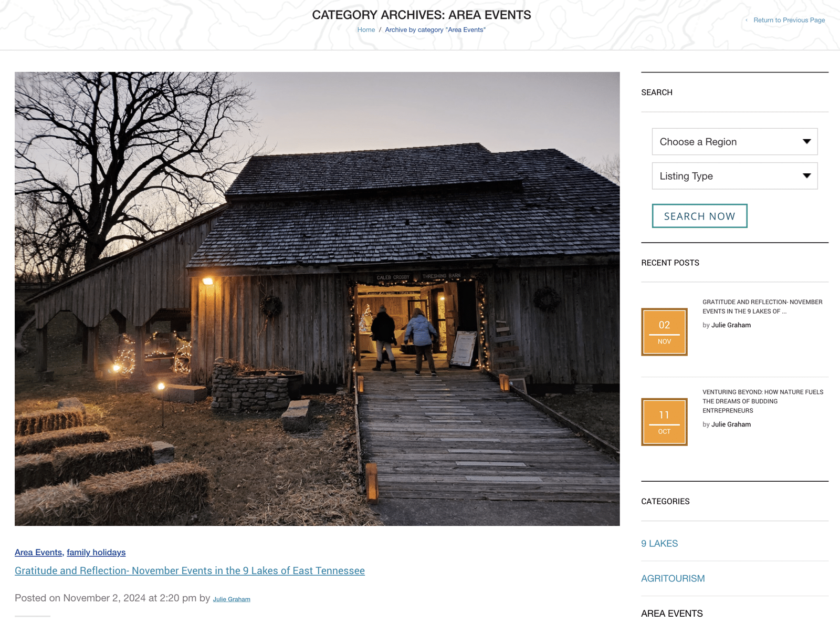The image size is (840, 623).
Task: Open recent post Gratitude and Reflection- November
Action: (762, 307)
